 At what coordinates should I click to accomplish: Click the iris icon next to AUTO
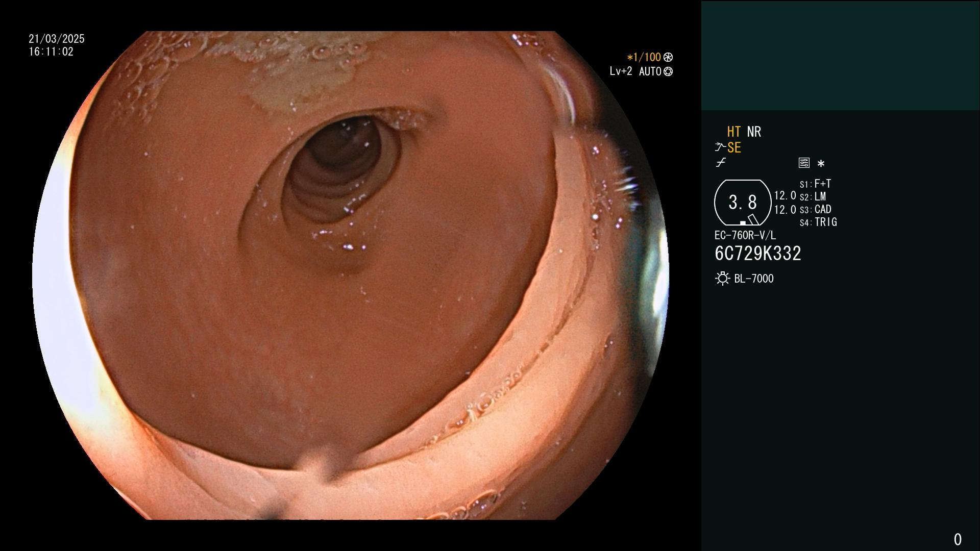tap(668, 71)
